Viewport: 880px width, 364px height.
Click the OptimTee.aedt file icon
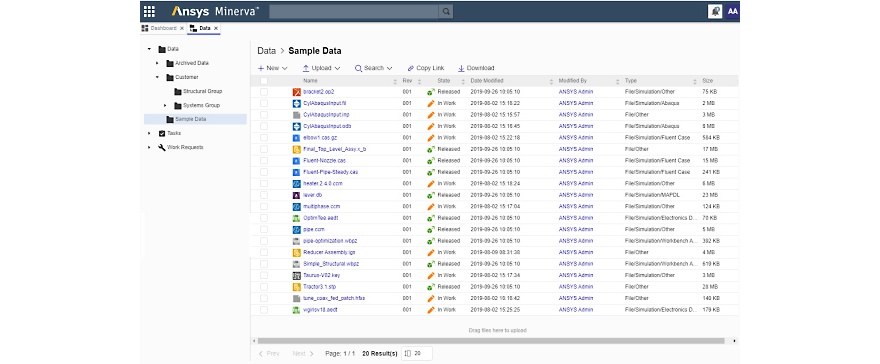pyautogui.click(x=297, y=218)
